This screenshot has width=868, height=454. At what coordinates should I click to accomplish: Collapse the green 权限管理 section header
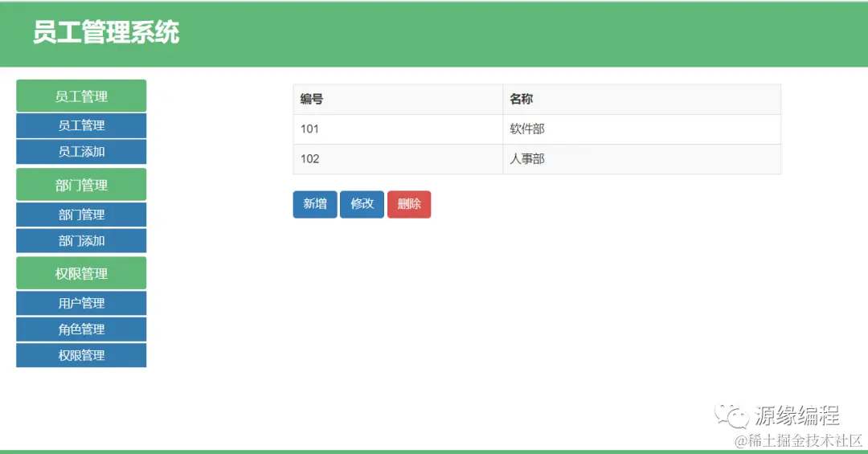pyautogui.click(x=81, y=273)
